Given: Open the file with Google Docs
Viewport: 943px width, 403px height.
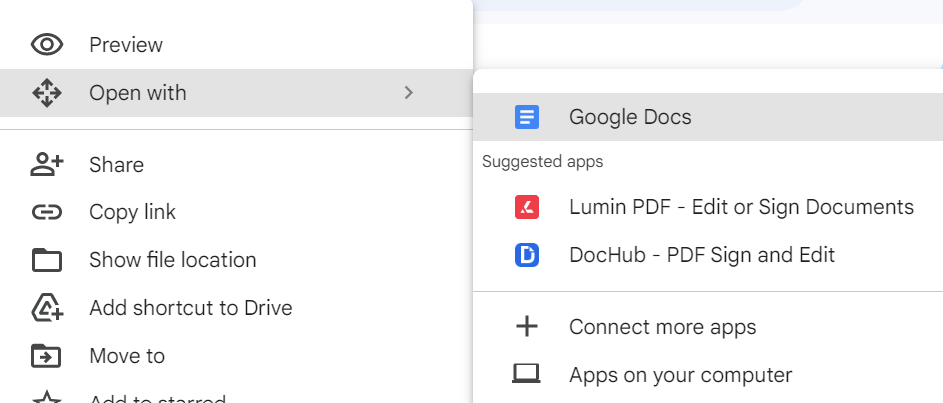Looking at the screenshot, I should (x=708, y=117).
